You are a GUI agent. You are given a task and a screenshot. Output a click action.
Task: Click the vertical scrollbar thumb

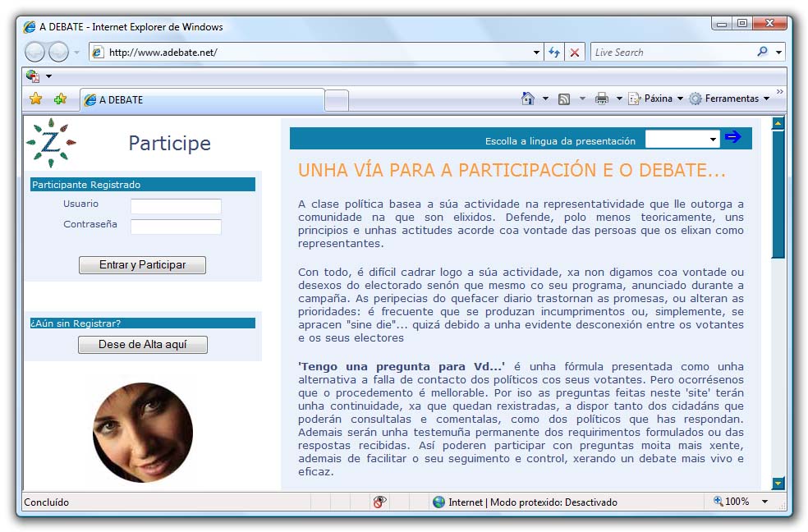coord(778,195)
